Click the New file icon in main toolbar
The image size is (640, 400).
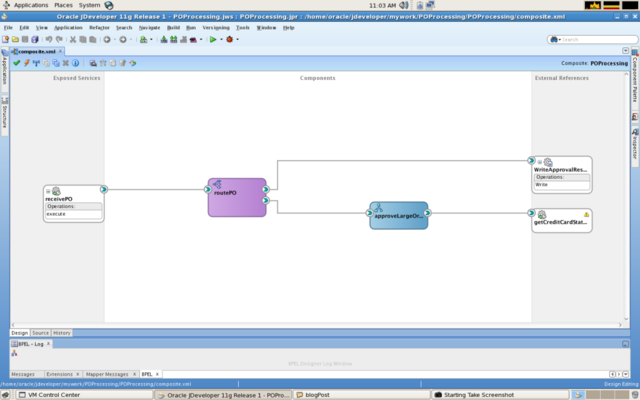point(5,40)
